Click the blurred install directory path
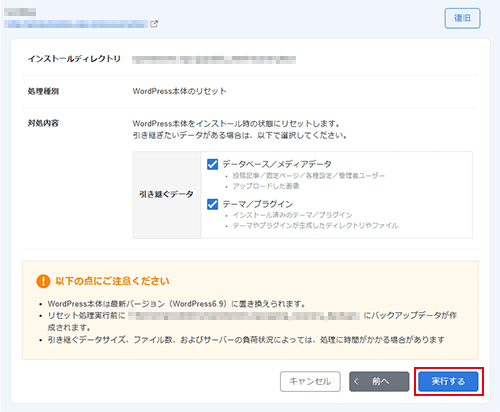 point(214,59)
